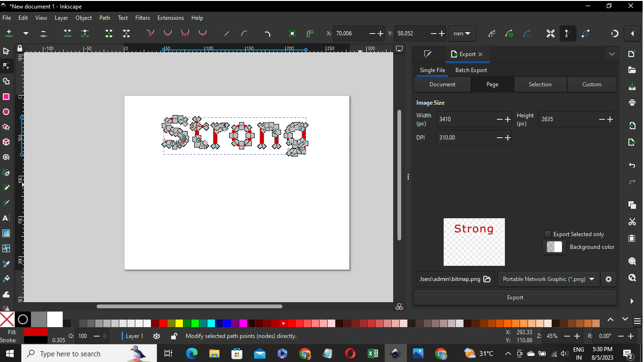Click the Export button
This screenshot has height=362, width=644.
coord(515,297)
